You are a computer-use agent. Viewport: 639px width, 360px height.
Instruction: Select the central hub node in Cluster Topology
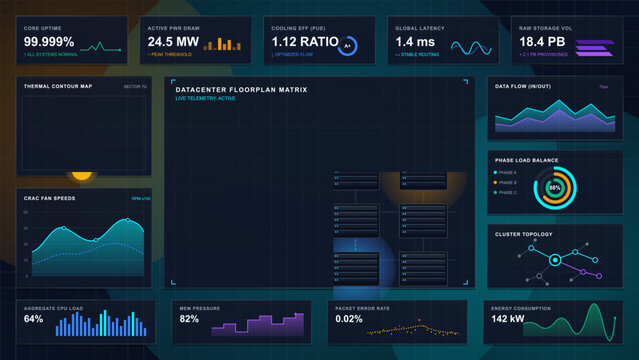(555, 260)
